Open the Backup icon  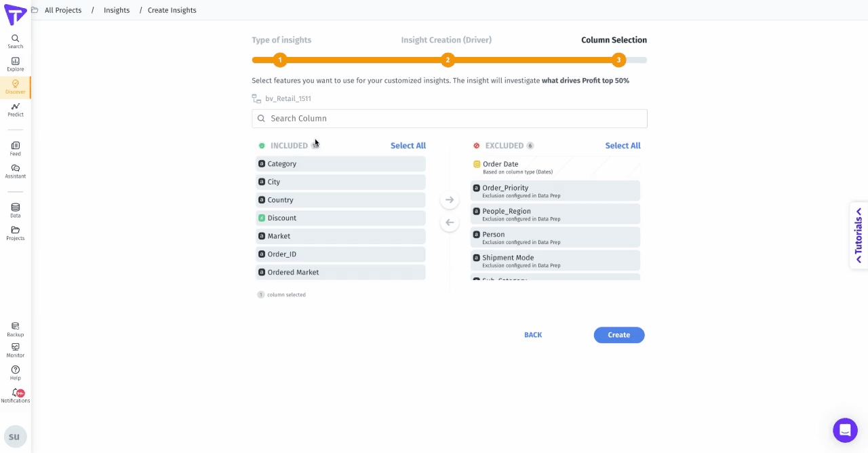click(15, 330)
